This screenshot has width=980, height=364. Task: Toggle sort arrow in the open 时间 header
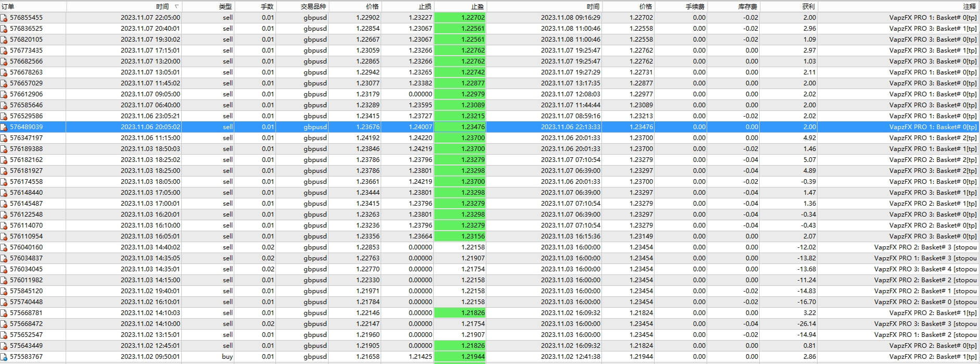click(177, 7)
